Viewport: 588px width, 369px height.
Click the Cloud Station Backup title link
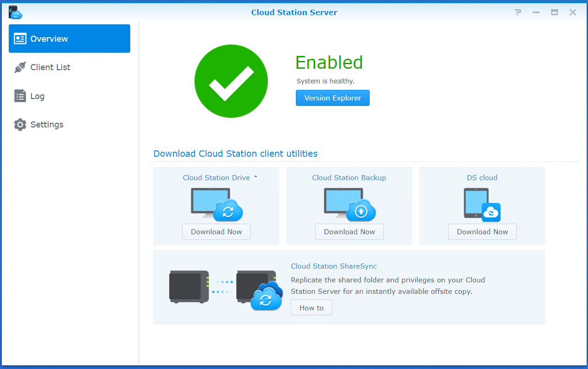[x=349, y=178]
